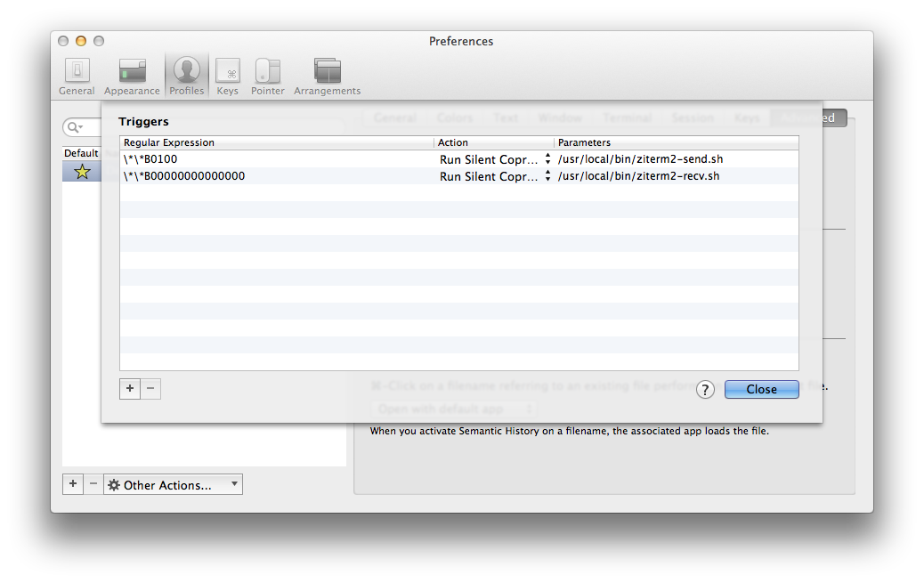The image size is (924, 583).
Task: Click the yellow minimize window button
Action: click(x=81, y=41)
